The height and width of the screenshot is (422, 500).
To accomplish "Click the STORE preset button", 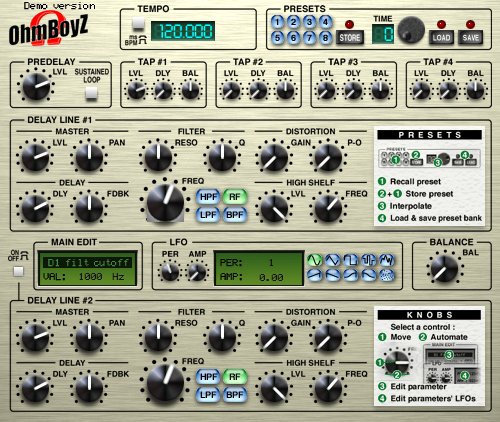I will [x=350, y=38].
